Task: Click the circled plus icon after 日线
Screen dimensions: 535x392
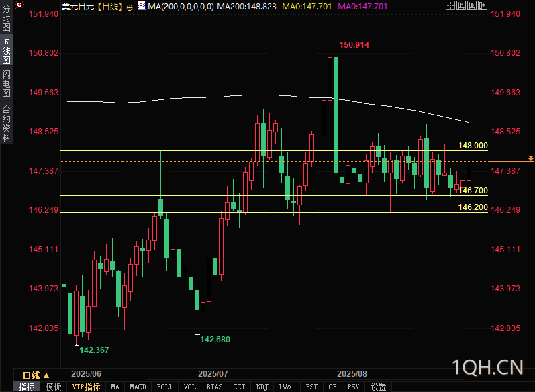Action: pyautogui.click(x=130, y=7)
